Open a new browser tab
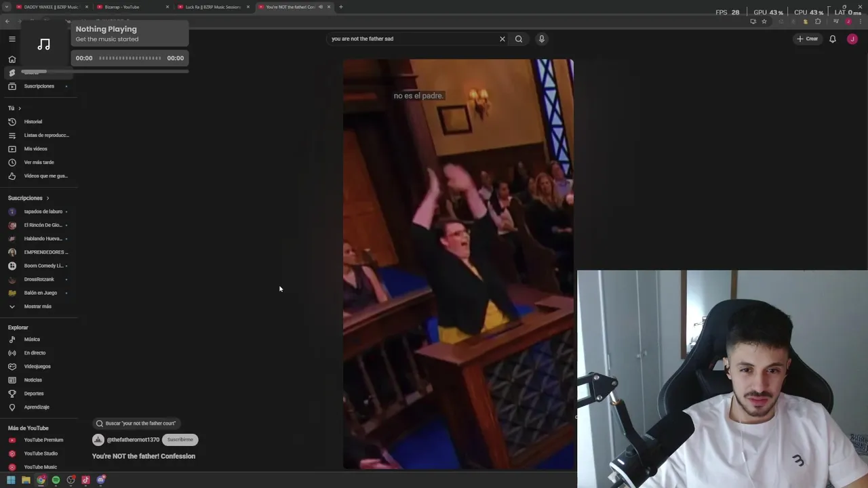This screenshot has width=868, height=488. [340, 7]
